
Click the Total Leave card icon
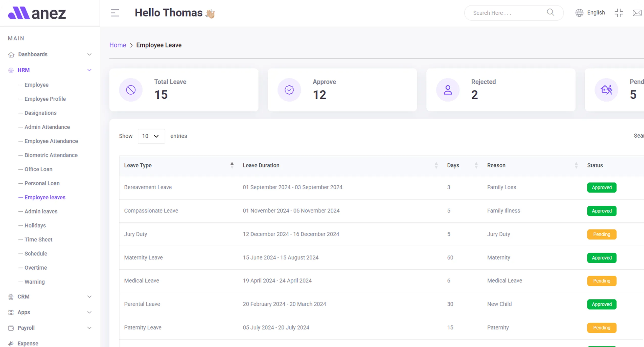131,90
